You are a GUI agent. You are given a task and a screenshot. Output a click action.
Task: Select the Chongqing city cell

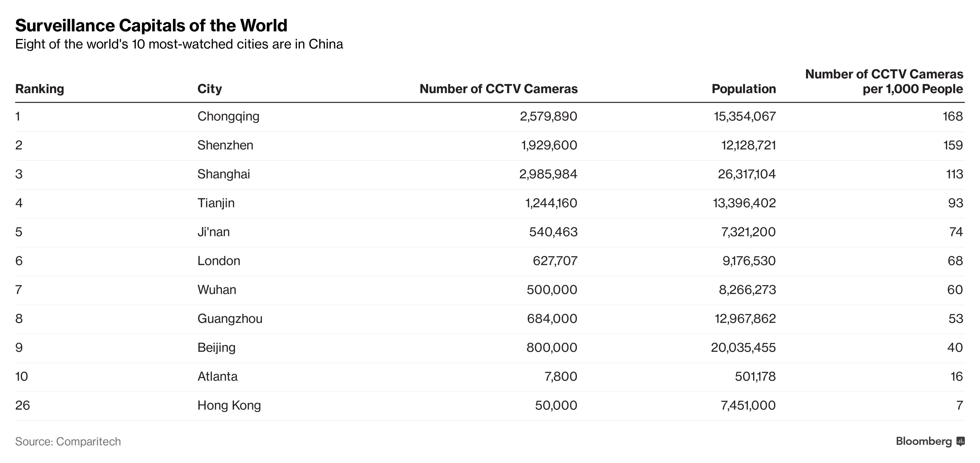228,116
